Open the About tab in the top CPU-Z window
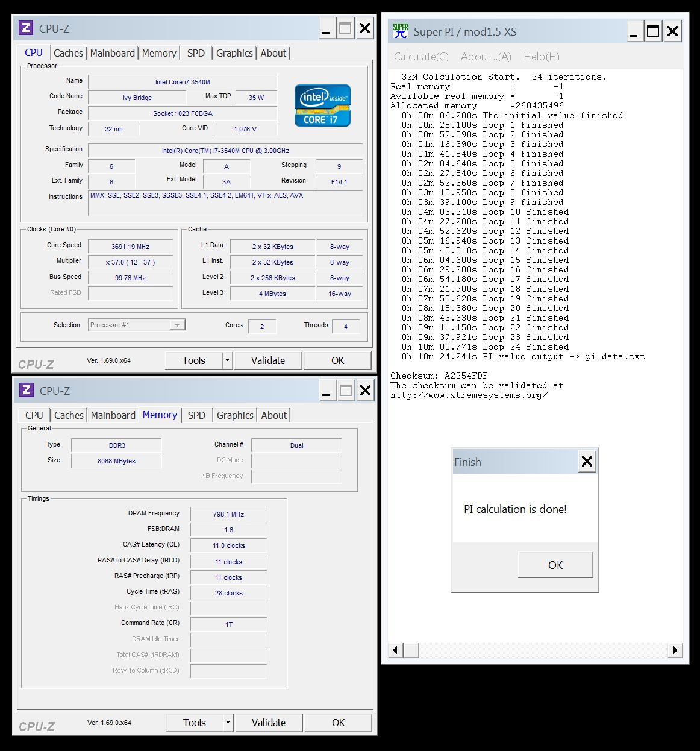 click(x=273, y=53)
